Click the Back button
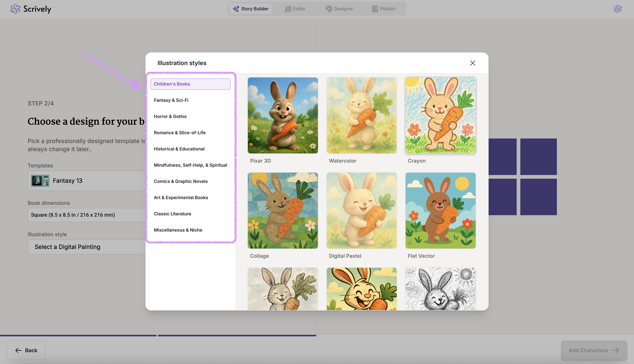Image resolution: width=634 pixels, height=364 pixels. tap(26, 350)
